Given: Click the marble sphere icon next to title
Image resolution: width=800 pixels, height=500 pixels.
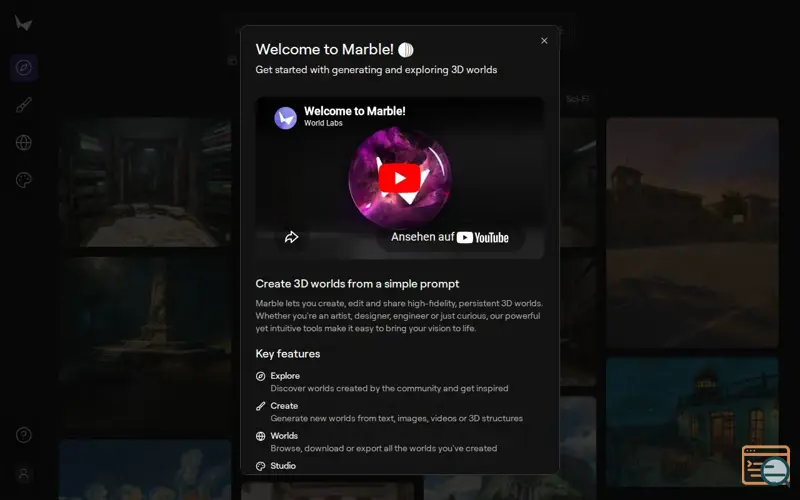Looking at the screenshot, I should [406, 49].
